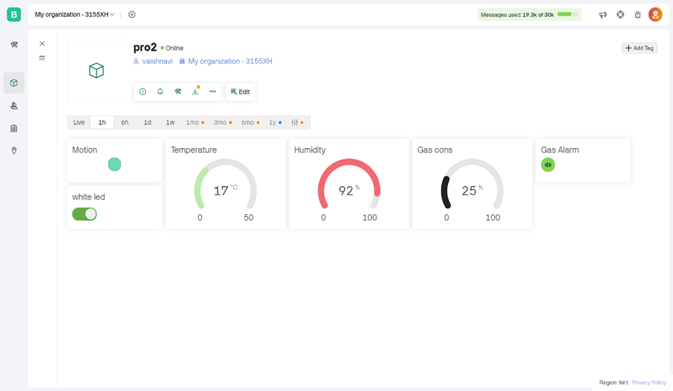The height and width of the screenshot is (391, 673).
Task: Click the pro2 device name heading
Action: [x=145, y=47]
